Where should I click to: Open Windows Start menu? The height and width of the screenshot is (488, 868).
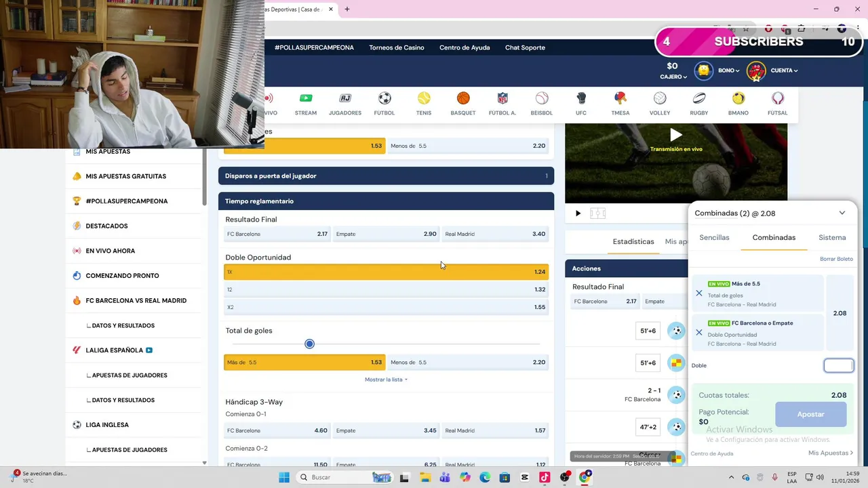(284, 477)
